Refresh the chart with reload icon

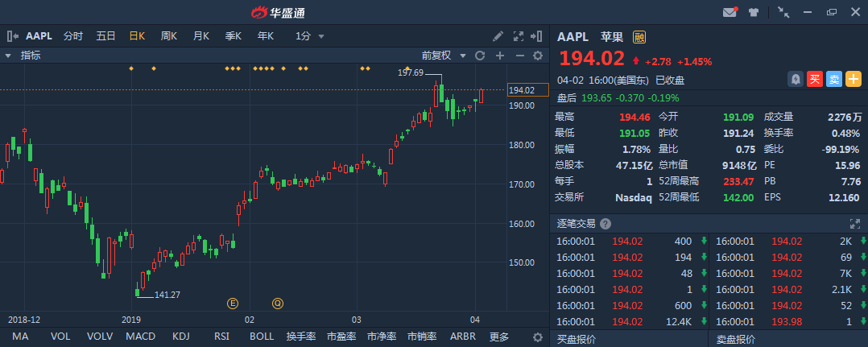[480, 56]
